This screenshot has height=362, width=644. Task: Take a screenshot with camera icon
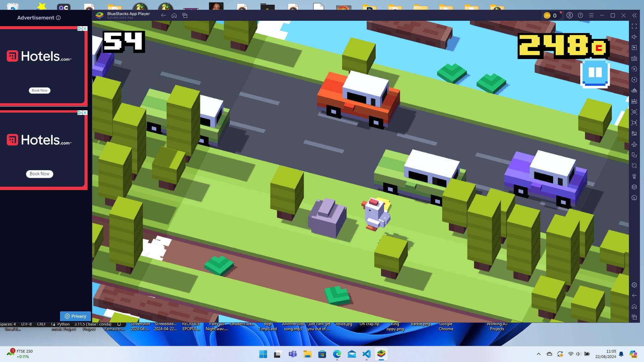[634, 112]
